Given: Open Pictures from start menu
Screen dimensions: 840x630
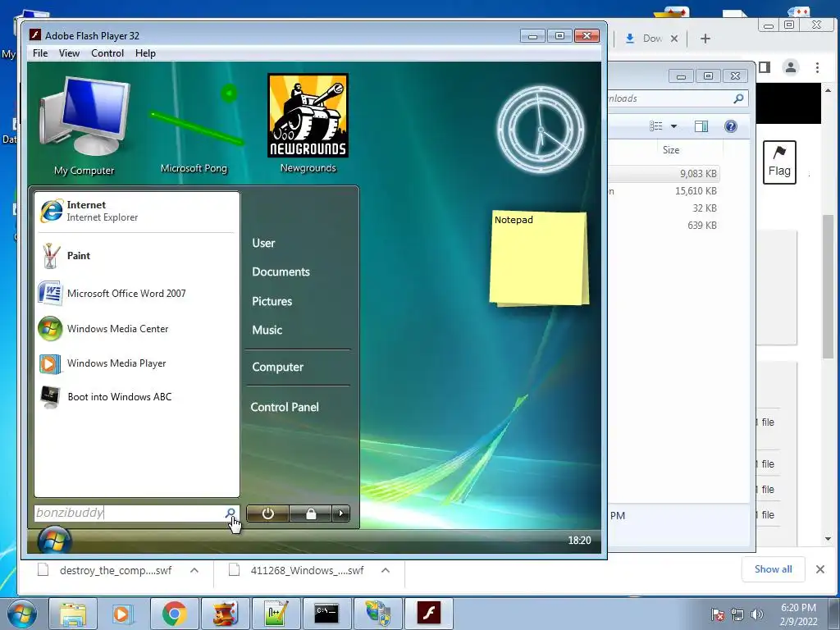Looking at the screenshot, I should (x=272, y=301).
